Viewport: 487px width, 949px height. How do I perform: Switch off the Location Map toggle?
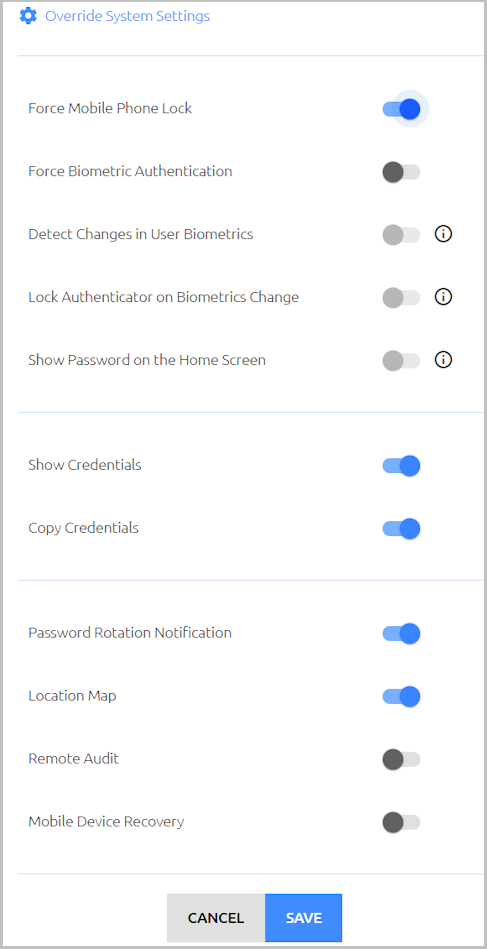point(401,697)
